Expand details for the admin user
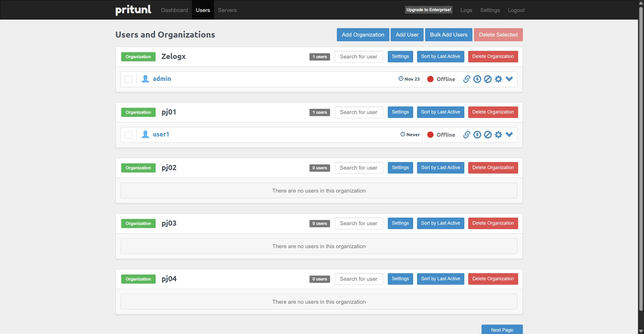 (509, 79)
